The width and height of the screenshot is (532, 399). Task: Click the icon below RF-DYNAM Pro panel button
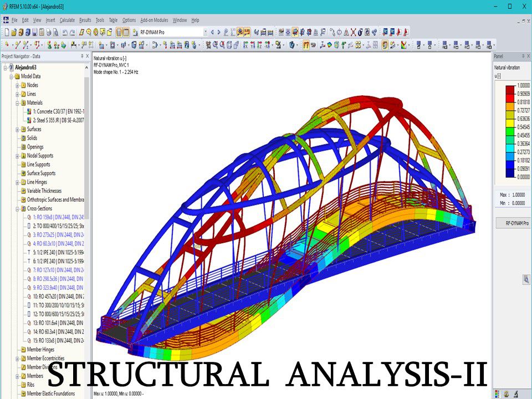(525, 280)
